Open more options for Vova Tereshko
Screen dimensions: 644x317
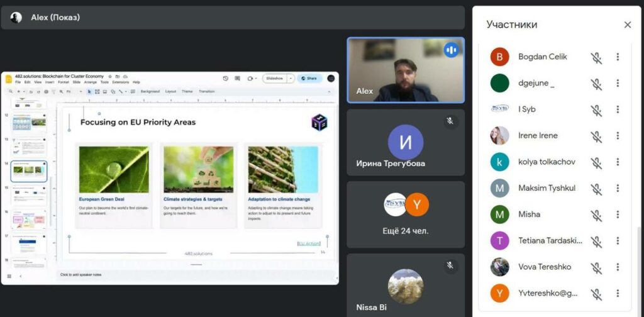(618, 267)
